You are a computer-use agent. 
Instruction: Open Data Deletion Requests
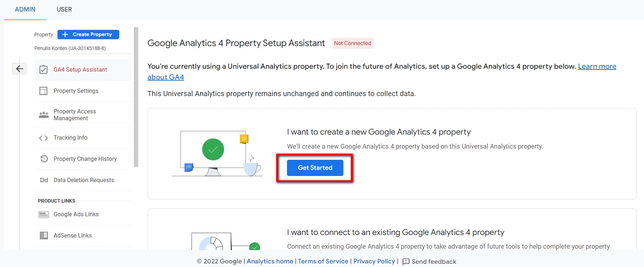(x=83, y=180)
